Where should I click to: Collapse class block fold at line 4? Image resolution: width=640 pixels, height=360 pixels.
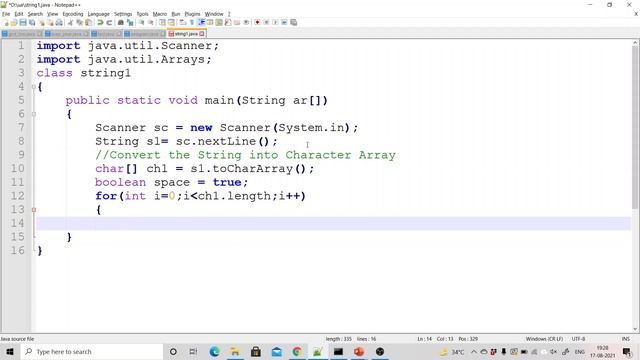(x=34, y=87)
